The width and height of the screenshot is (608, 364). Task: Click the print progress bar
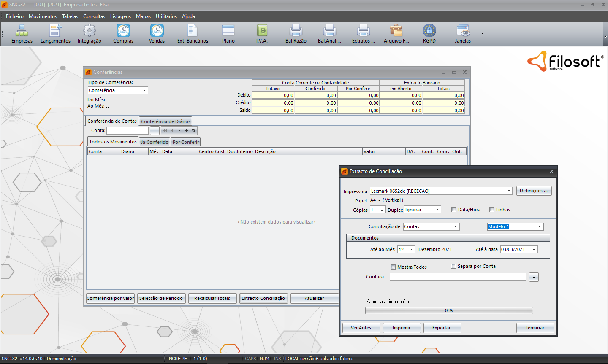(449, 310)
